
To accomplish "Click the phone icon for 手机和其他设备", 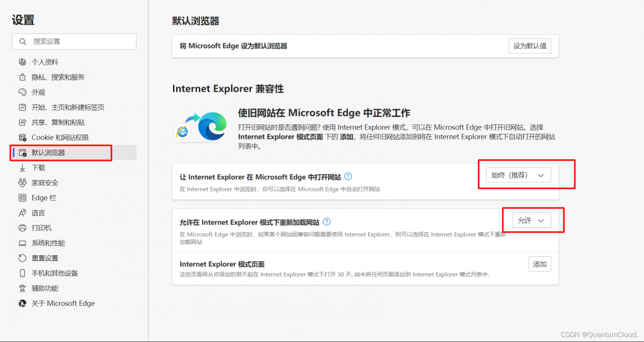I will point(22,273).
